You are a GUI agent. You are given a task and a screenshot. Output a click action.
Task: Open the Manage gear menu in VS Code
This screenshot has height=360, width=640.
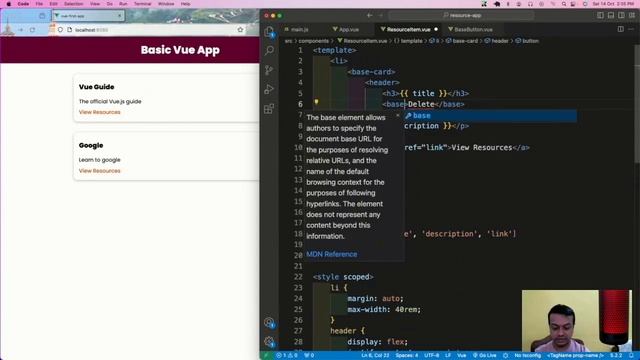click(x=269, y=341)
